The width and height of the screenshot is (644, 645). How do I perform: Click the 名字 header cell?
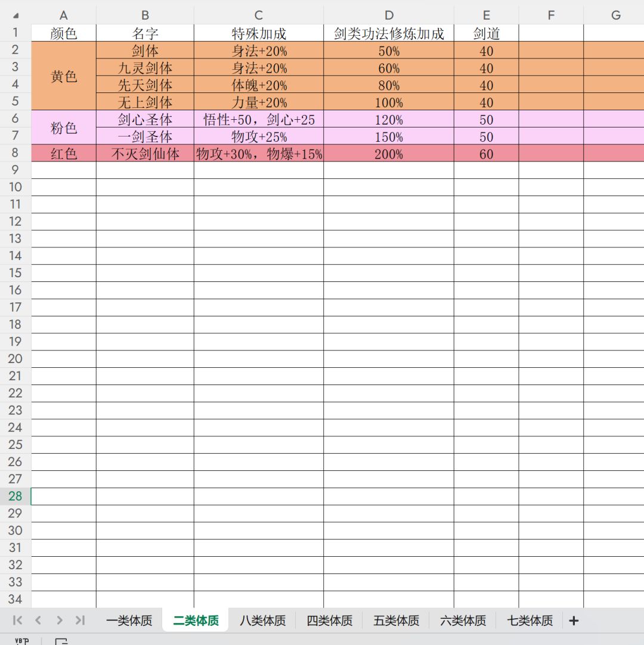point(145,33)
